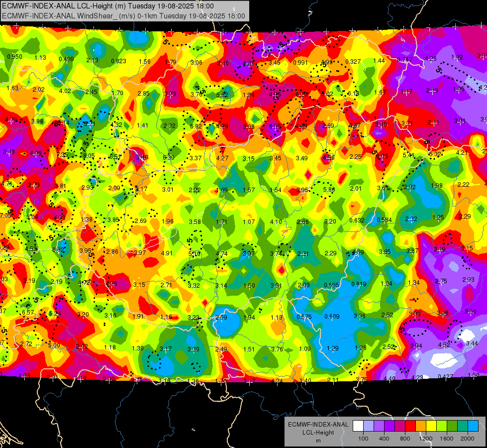This screenshot has height=448, width=487.
Task: Click the 6.20 wind shear value
Action: pyautogui.click(x=301, y=94)
